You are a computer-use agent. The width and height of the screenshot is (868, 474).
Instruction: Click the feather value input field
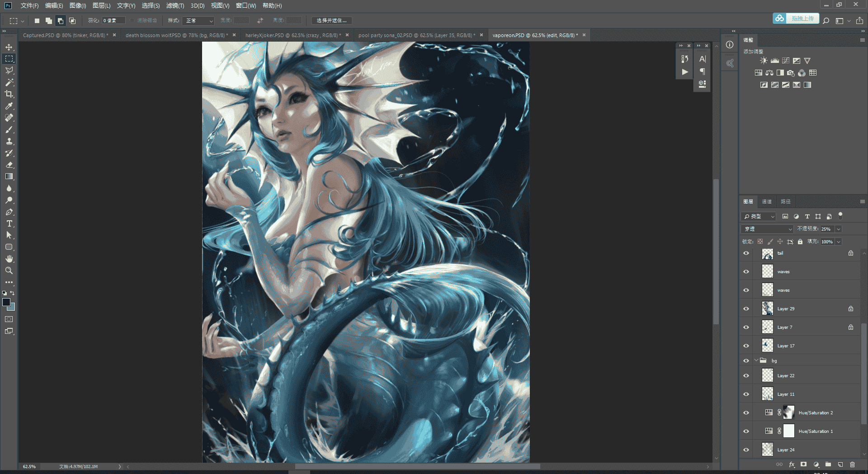tap(113, 20)
